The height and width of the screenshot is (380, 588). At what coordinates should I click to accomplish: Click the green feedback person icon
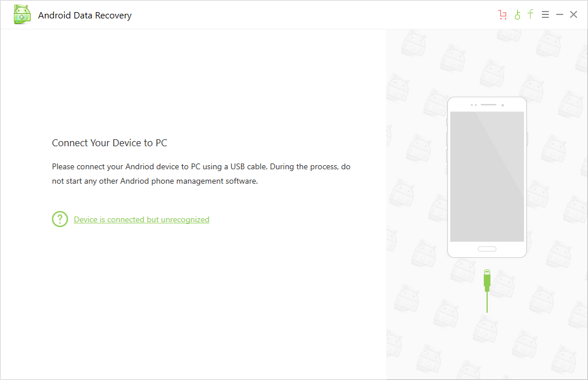[x=517, y=14]
